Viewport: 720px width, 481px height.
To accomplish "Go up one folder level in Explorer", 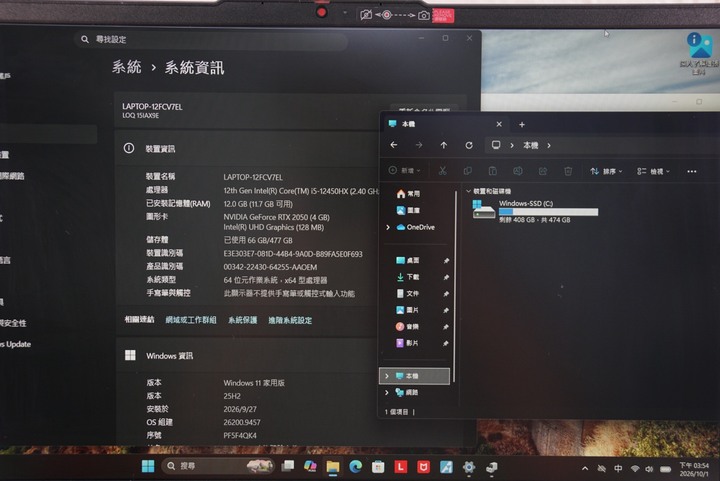I will tap(444, 145).
